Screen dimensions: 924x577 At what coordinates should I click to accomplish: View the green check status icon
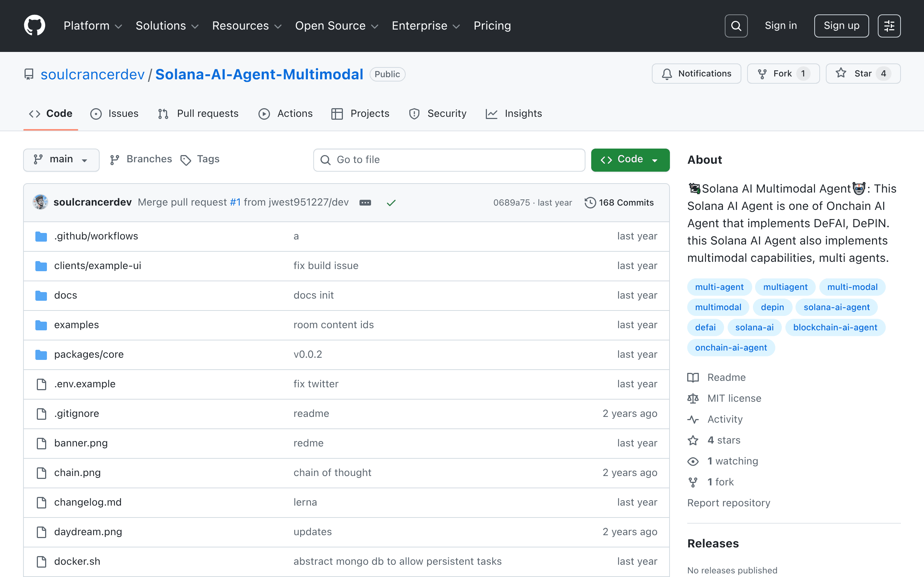tap(391, 203)
